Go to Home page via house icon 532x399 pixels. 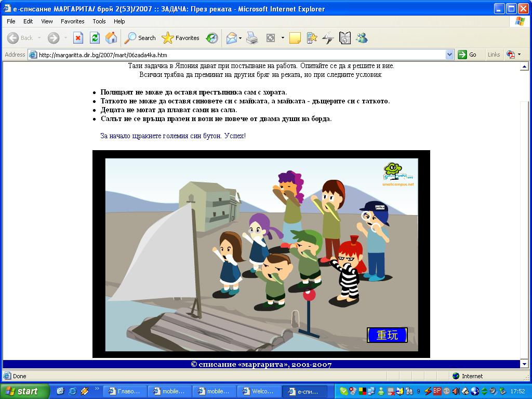111,38
